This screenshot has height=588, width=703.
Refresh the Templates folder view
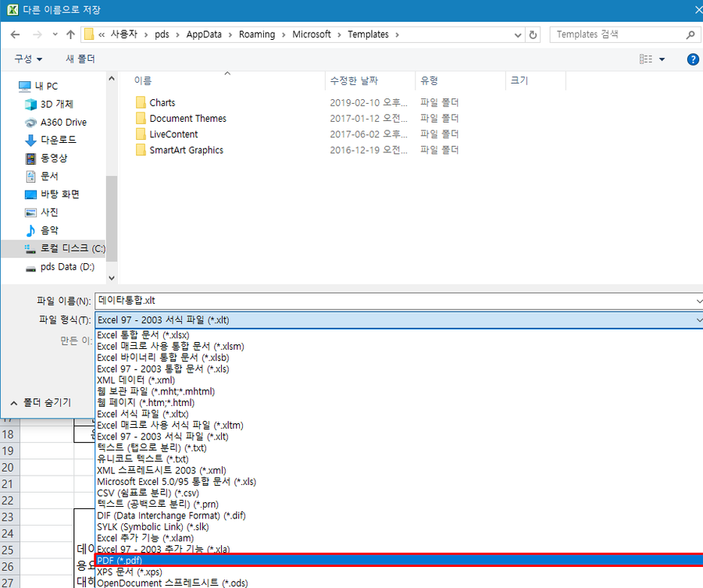[x=533, y=34]
